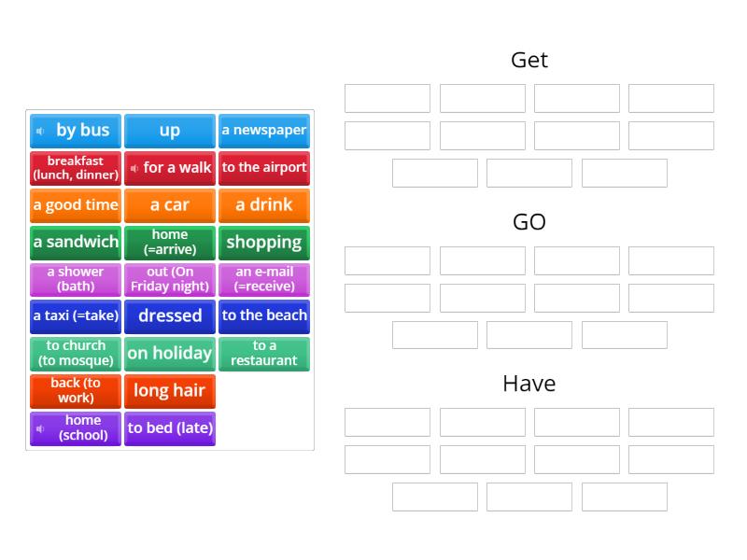Click the 'an e-mail (=receive)' tile
Viewport: 747px width, 560px height.
pyautogui.click(x=264, y=279)
